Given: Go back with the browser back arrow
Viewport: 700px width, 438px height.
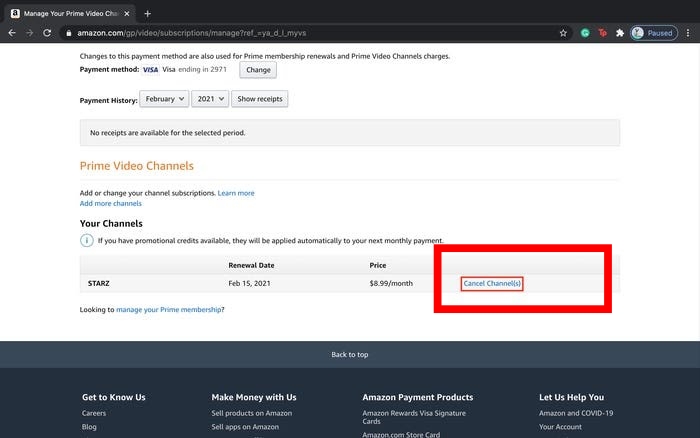Looking at the screenshot, I should [x=12, y=33].
